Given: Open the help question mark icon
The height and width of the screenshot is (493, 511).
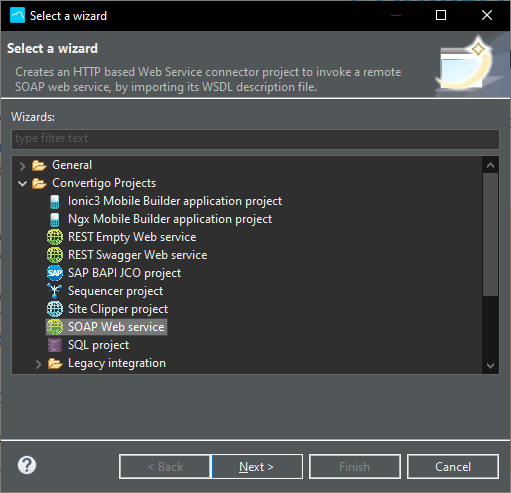Looking at the screenshot, I should (x=27, y=465).
